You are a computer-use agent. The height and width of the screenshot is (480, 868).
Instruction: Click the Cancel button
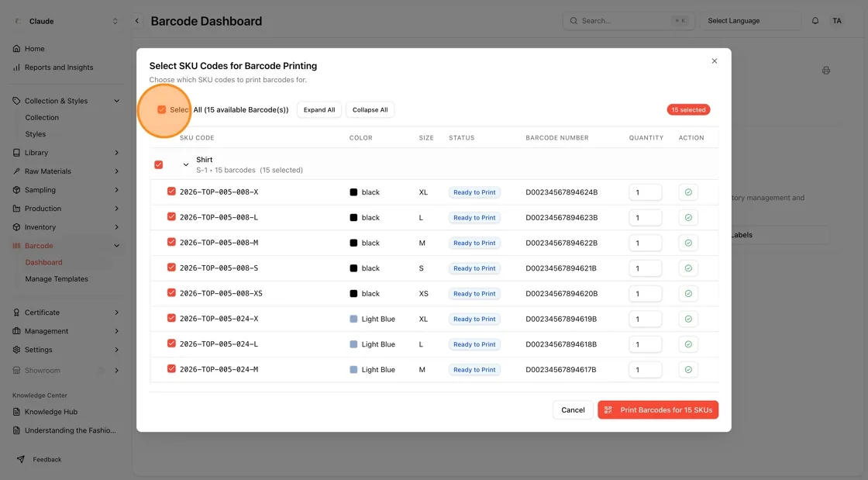(573, 410)
